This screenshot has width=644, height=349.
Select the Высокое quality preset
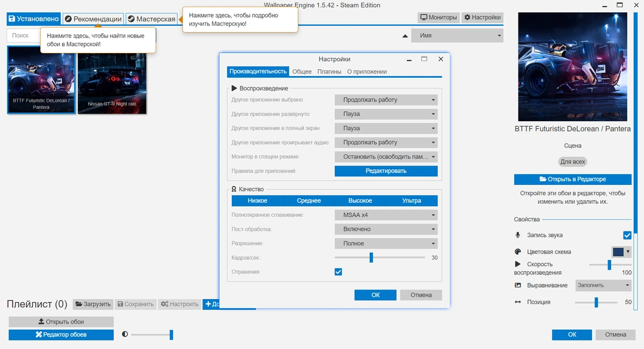360,201
